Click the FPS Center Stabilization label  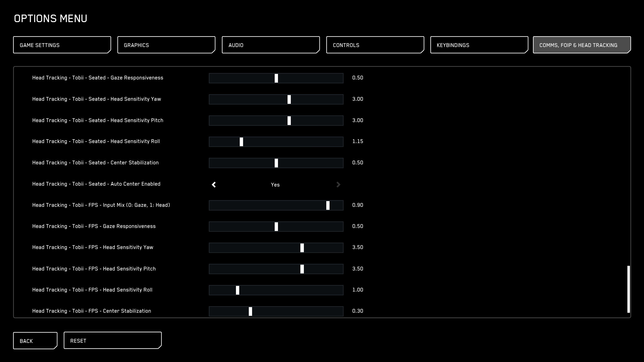tap(92, 311)
